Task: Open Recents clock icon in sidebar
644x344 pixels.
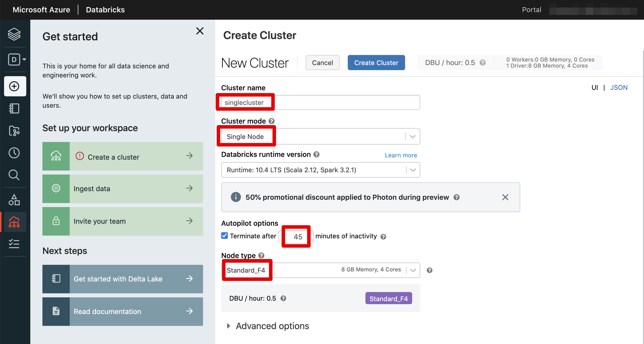Action: click(14, 153)
